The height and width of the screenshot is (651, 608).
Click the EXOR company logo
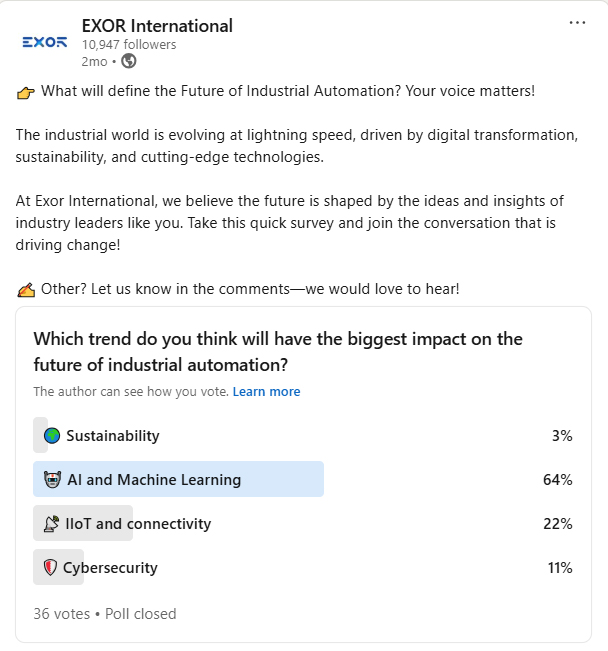tap(44, 43)
